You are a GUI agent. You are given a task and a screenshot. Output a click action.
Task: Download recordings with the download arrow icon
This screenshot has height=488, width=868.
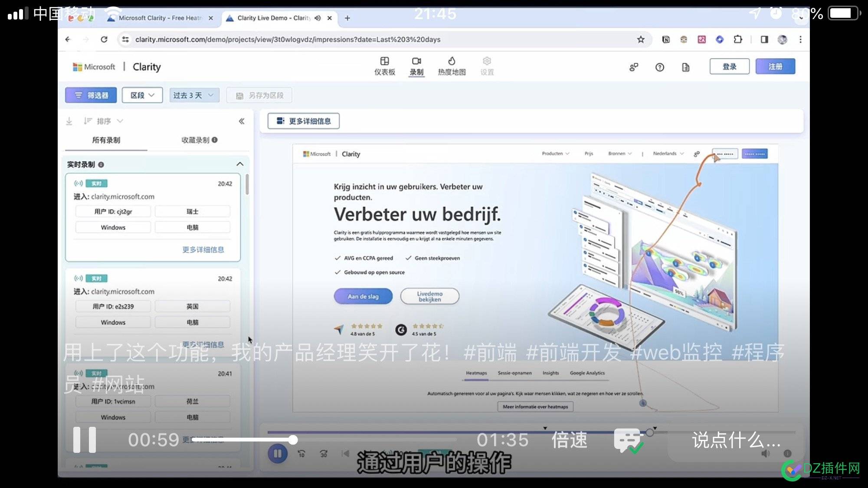pyautogui.click(x=69, y=121)
